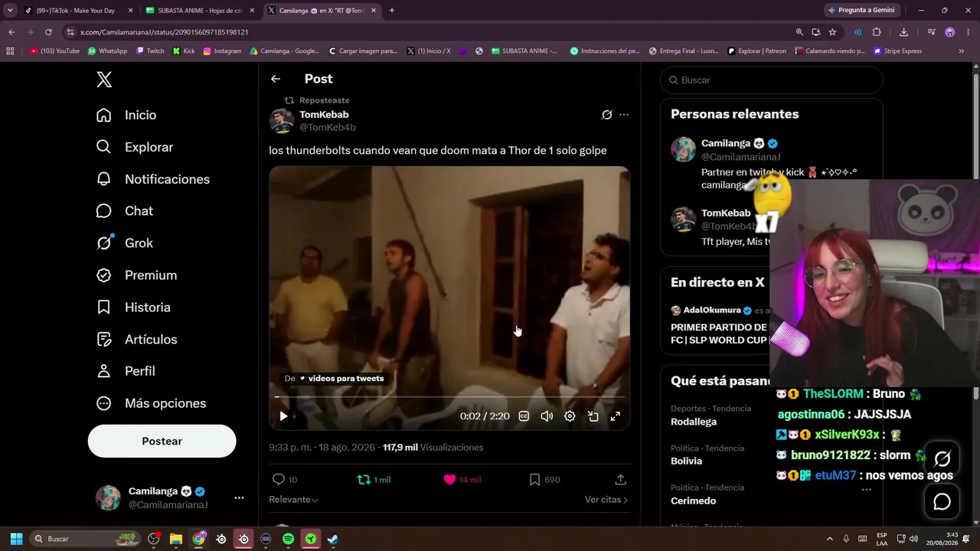Click the X logo in the sidebar
Screen dimensions: 980x551
click(104, 80)
